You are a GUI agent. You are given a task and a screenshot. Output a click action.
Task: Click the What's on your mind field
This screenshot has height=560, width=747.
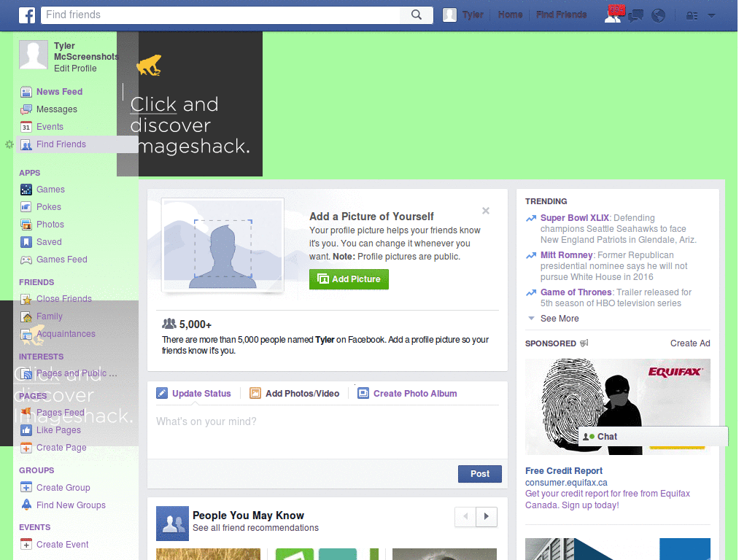328,432
